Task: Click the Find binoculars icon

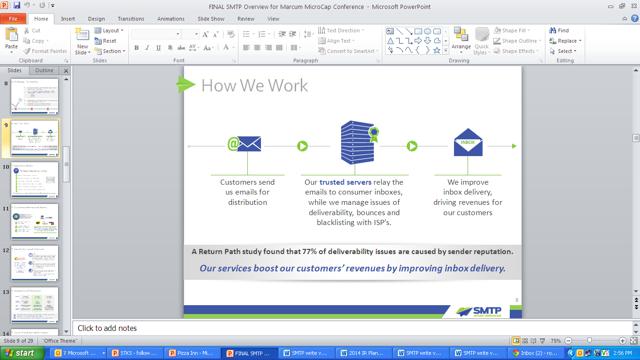Action: pos(553,31)
